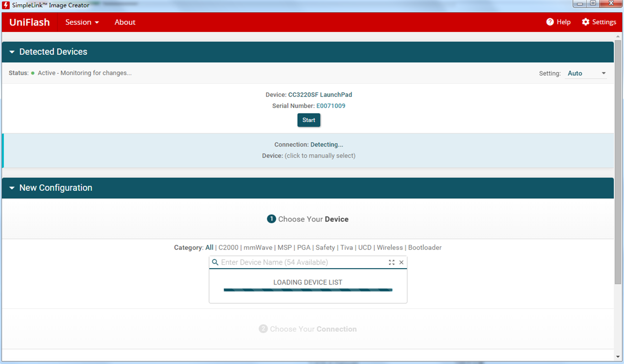The width and height of the screenshot is (624, 364).
Task: Click the Help question mark icon
Action: tap(550, 22)
